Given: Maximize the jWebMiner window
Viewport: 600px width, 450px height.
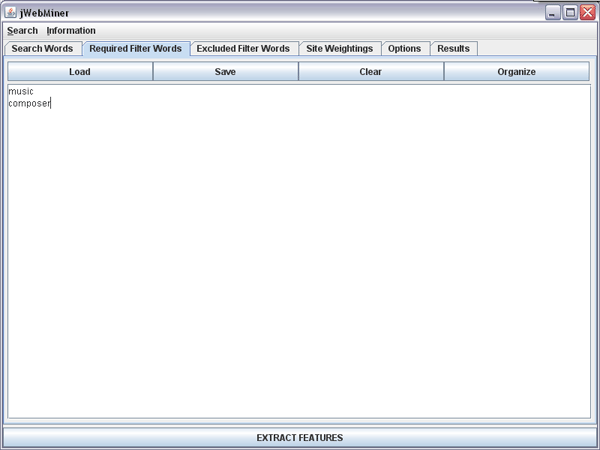Looking at the screenshot, I should [x=570, y=12].
